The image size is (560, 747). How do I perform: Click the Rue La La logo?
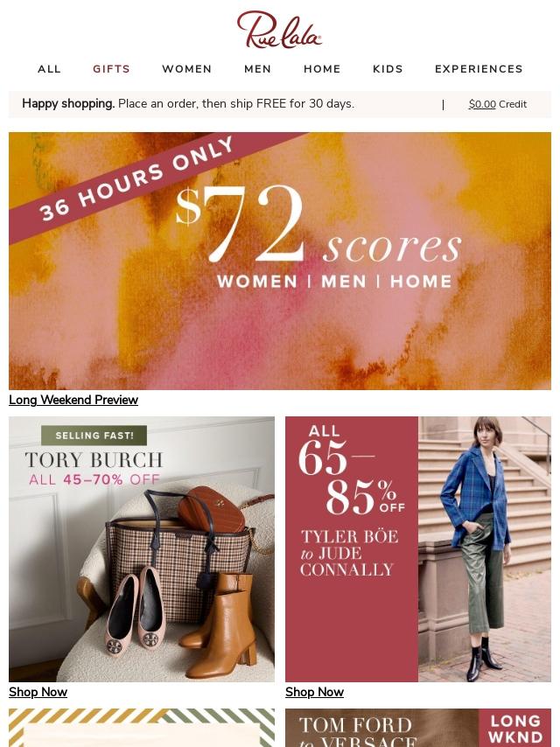279,30
